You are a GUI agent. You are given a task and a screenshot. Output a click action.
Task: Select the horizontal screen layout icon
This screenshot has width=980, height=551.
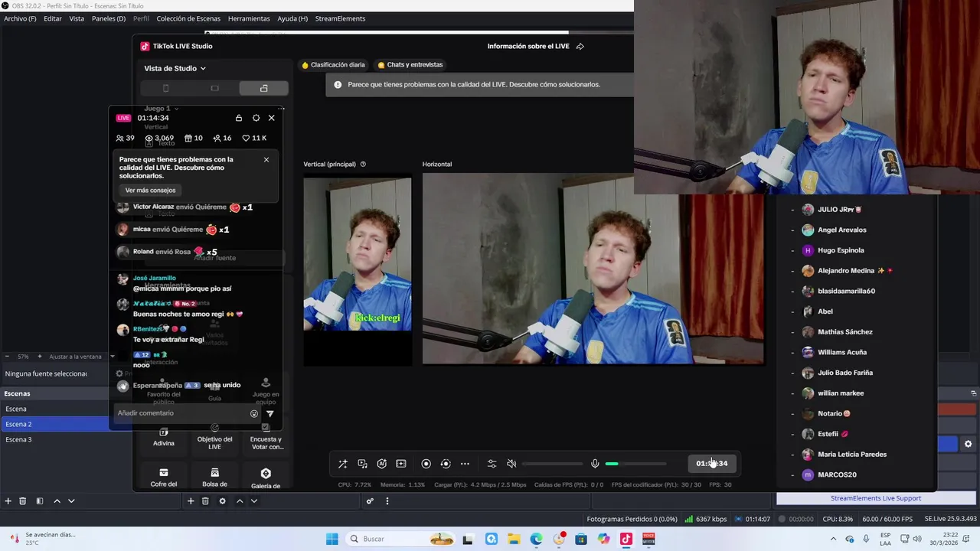click(214, 88)
